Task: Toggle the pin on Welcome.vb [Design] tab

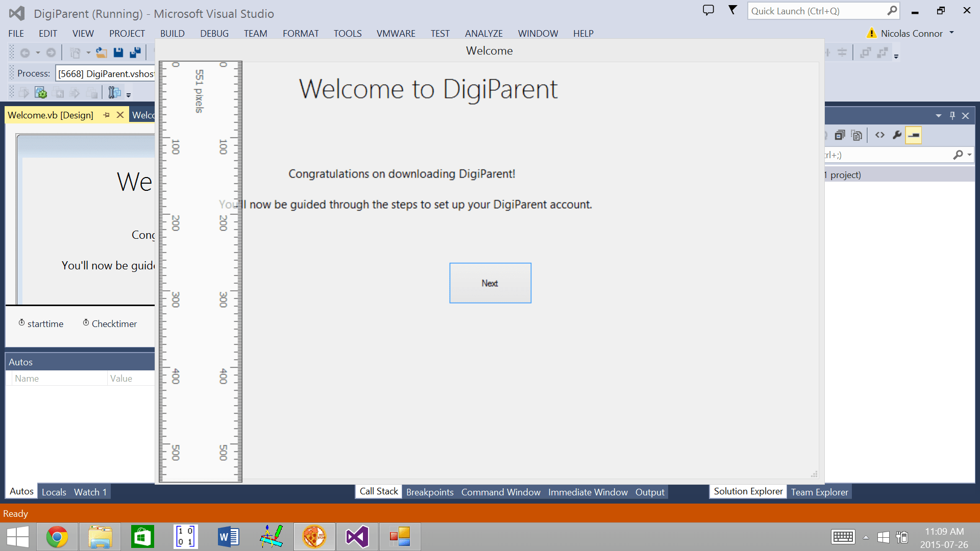Action: point(106,115)
